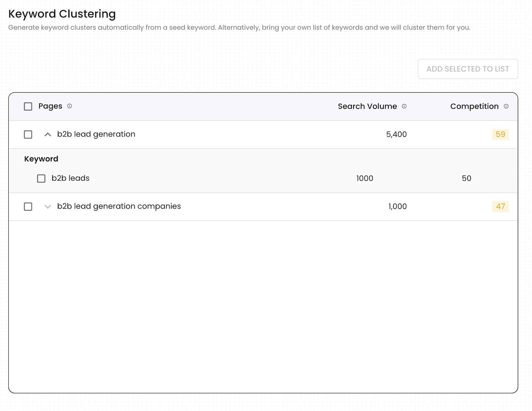This screenshot has height=411, width=532.
Task: Click the 5,400 search volume value
Action: (396, 134)
